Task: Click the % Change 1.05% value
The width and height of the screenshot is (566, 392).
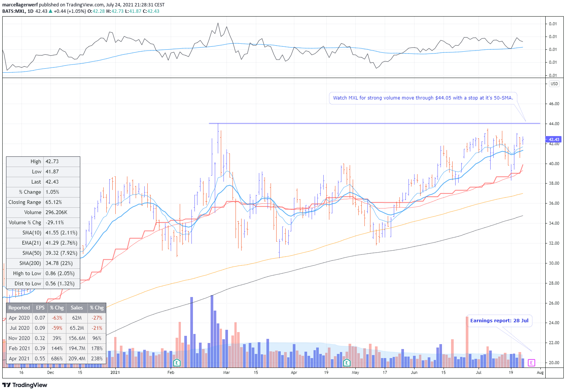Action: click(x=52, y=192)
